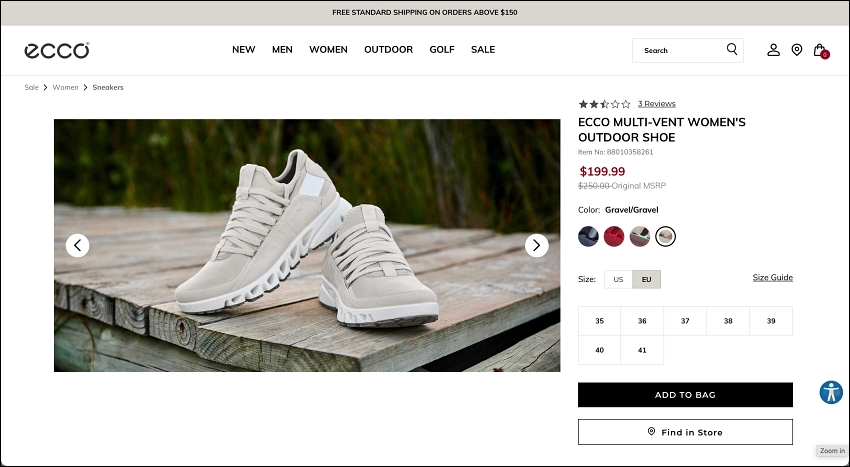This screenshot has width=850, height=467.
Task: Click the $250.00 Original MSRP text
Action: click(622, 185)
